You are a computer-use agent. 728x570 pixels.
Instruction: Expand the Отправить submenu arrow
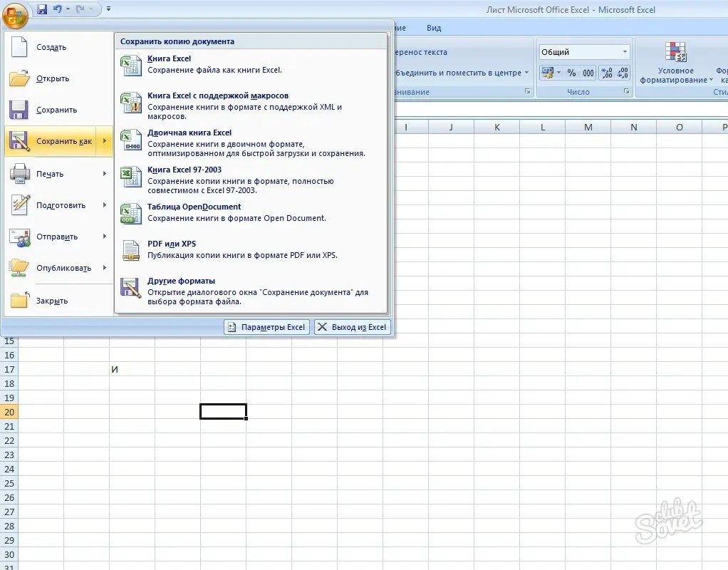tap(105, 237)
